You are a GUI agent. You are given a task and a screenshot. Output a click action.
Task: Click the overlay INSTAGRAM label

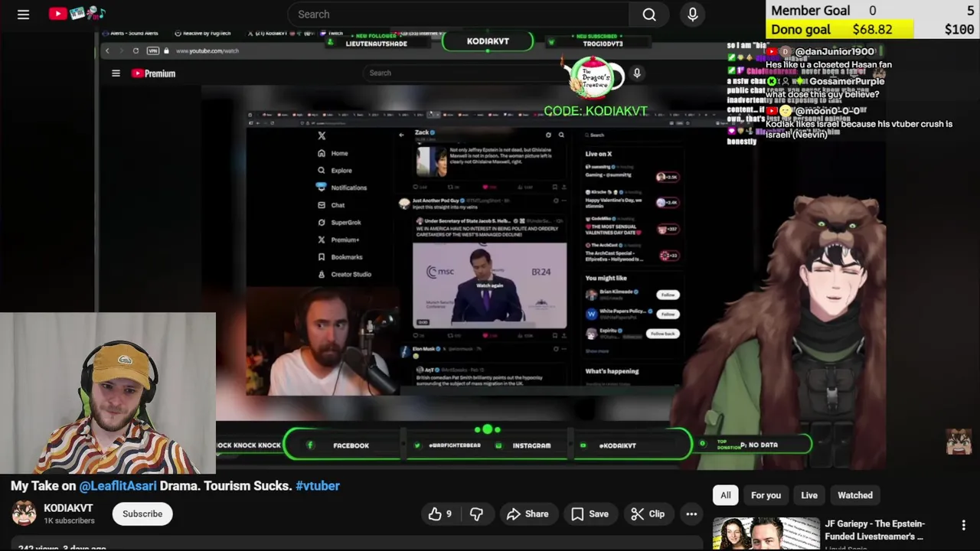point(531,445)
